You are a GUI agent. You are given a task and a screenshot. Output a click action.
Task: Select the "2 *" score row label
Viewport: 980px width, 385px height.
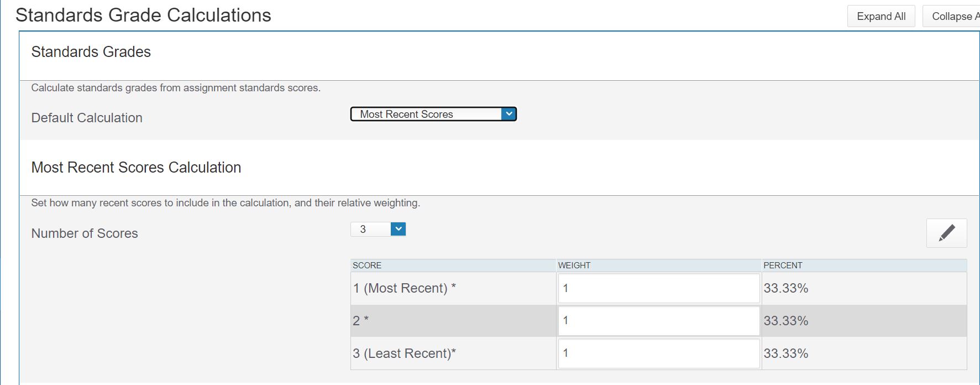(x=360, y=321)
